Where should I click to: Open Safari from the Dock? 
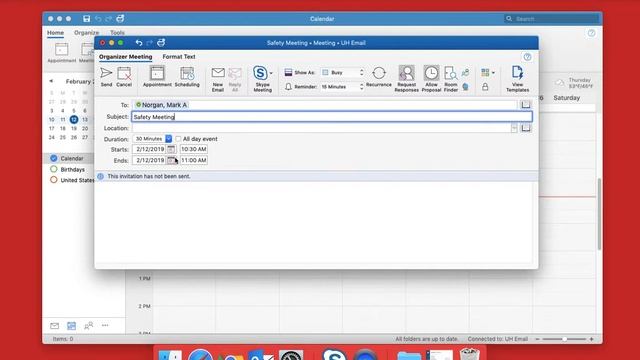pos(200,355)
